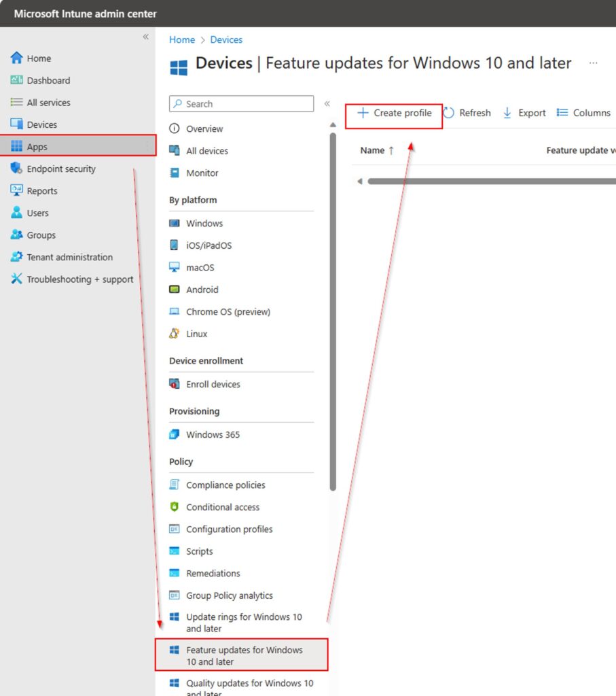The width and height of the screenshot is (616, 696).
Task: Open the more options ellipsis menu
Action: pyautogui.click(x=594, y=63)
